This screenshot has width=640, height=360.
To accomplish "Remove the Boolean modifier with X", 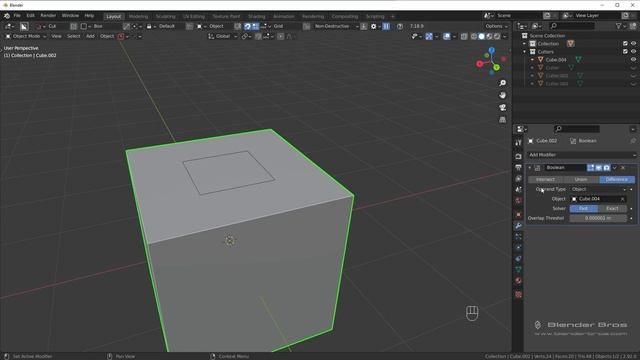I will pos(623,168).
